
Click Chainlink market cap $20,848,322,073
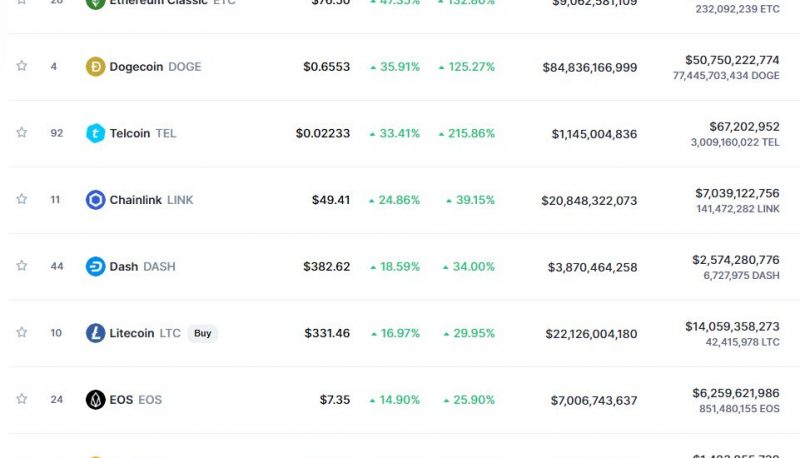click(589, 200)
